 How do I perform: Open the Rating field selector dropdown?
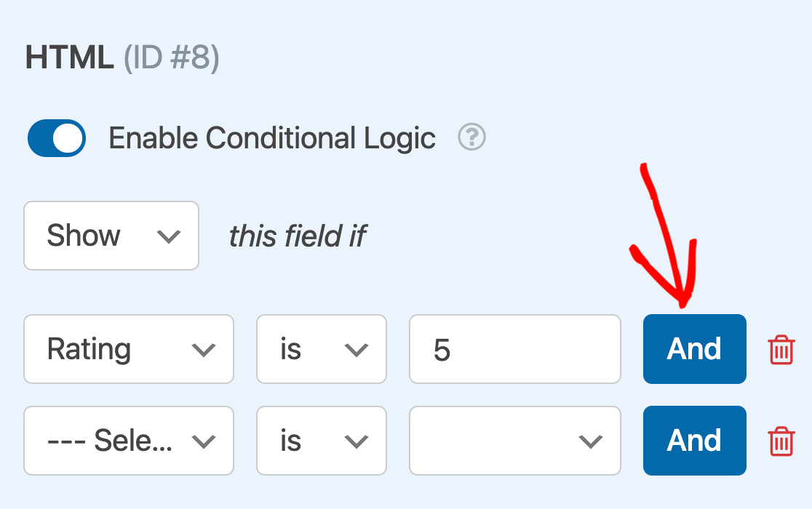[x=128, y=350]
